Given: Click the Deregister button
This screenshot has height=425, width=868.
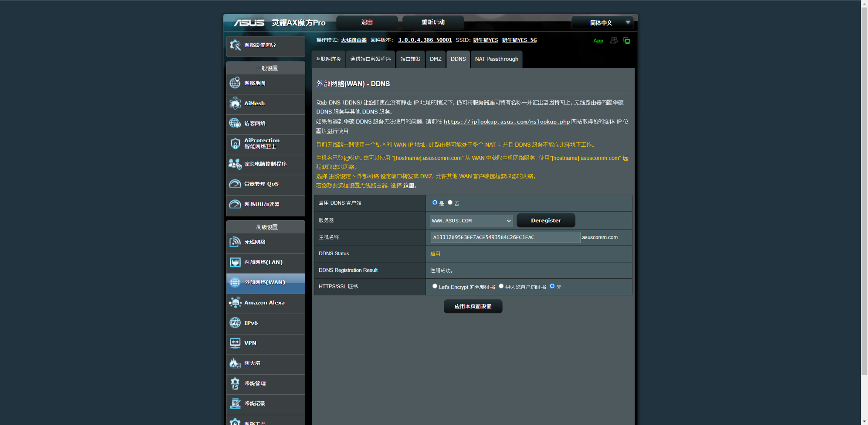Looking at the screenshot, I should coord(546,221).
